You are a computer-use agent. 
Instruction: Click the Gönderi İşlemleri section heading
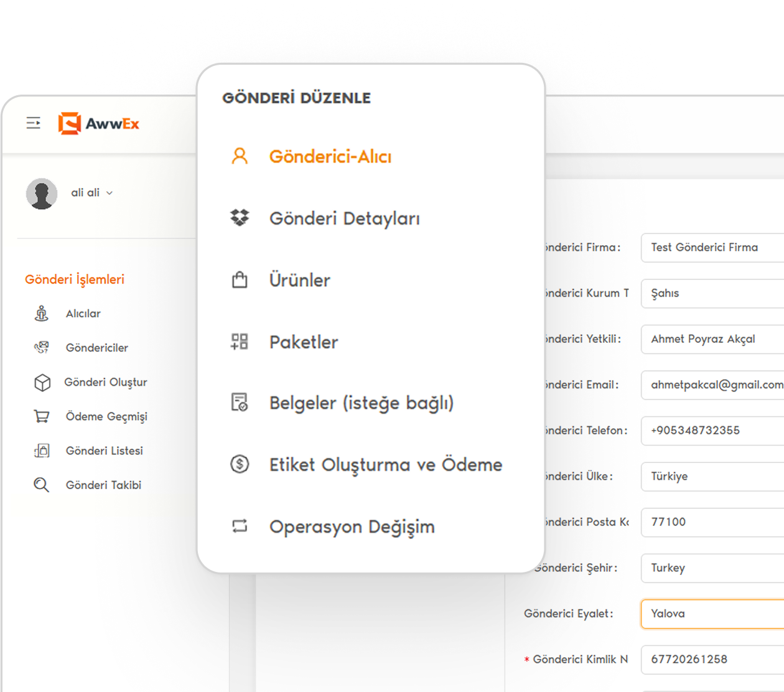pos(75,279)
